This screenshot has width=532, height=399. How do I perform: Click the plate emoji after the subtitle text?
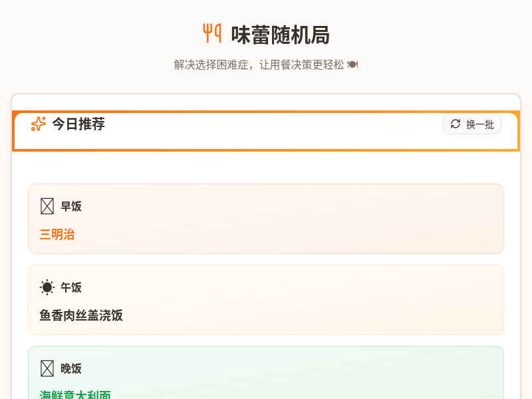[x=351, y=65]
